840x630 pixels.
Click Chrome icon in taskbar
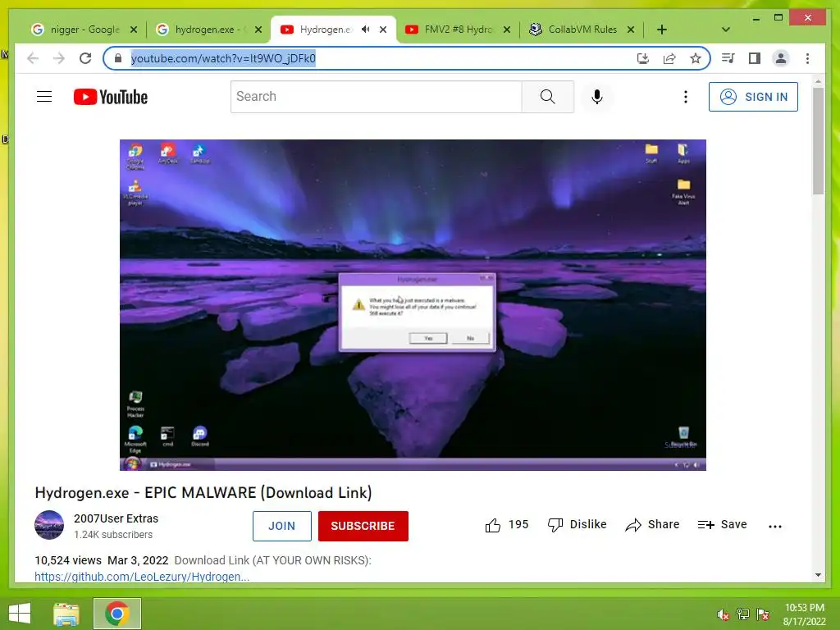(117, 614)
